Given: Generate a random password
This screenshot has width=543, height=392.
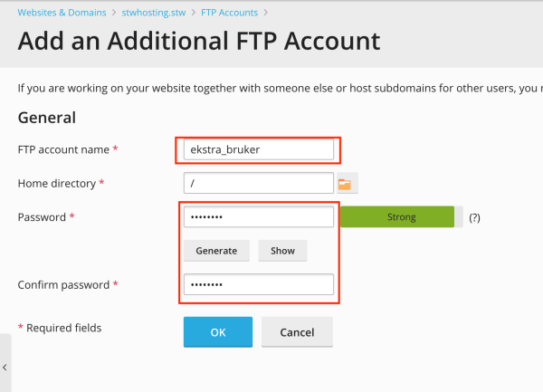Looking at the screenshot, I should (x=216, y=251).
